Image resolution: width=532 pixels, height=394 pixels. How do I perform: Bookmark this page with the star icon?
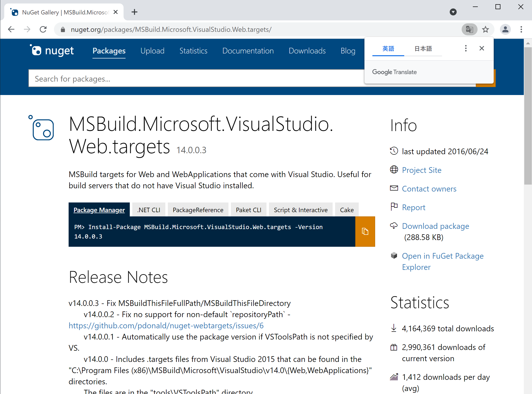coord(486,30)
